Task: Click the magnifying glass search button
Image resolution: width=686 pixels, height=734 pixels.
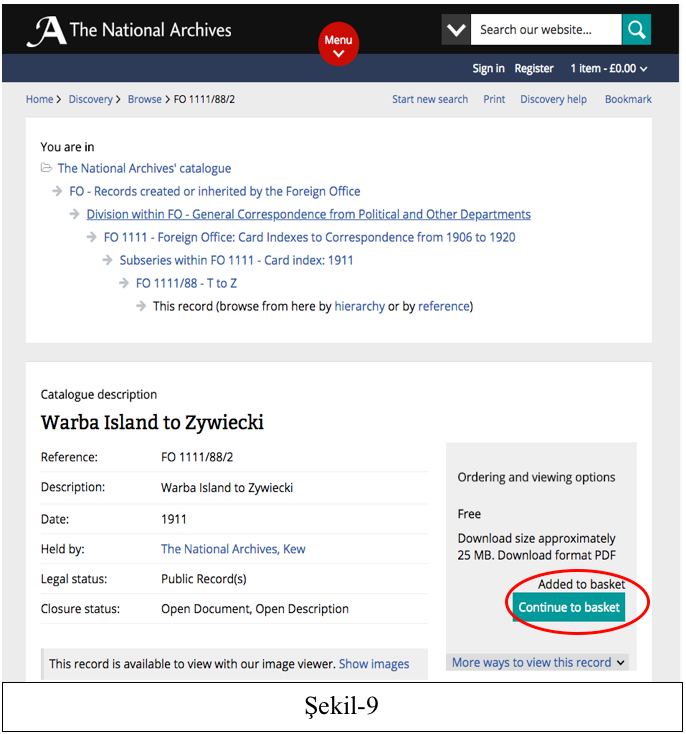Action: point(636,29)
